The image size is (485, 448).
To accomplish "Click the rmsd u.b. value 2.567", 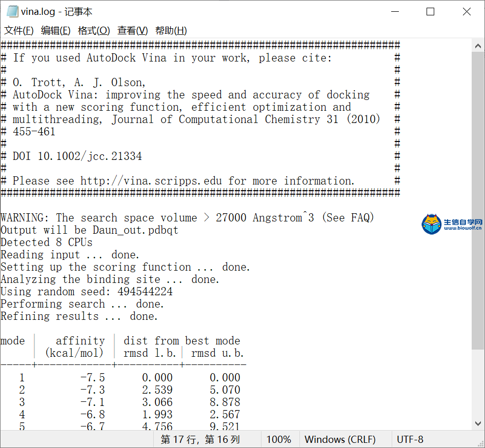I will 225,415.
